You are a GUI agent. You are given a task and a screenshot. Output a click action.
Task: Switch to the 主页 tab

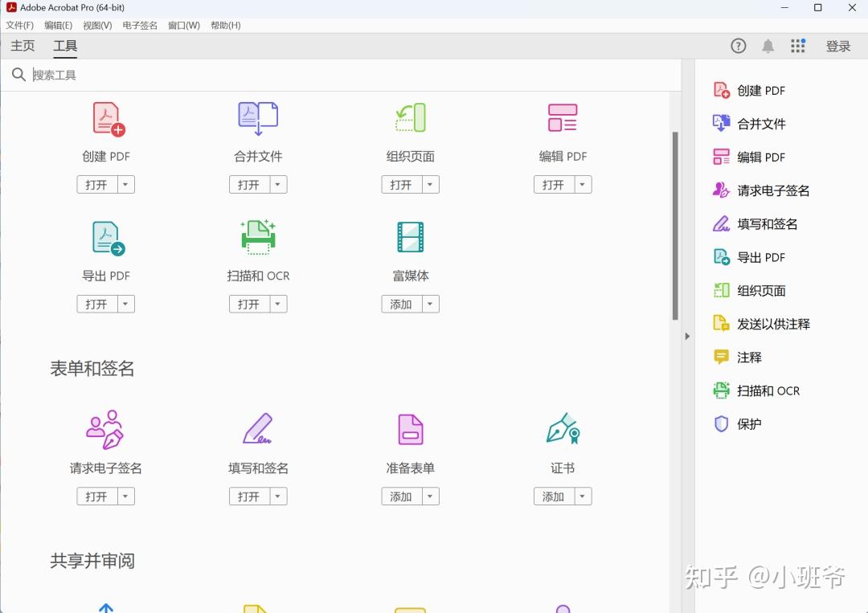(x=22, y=46)
